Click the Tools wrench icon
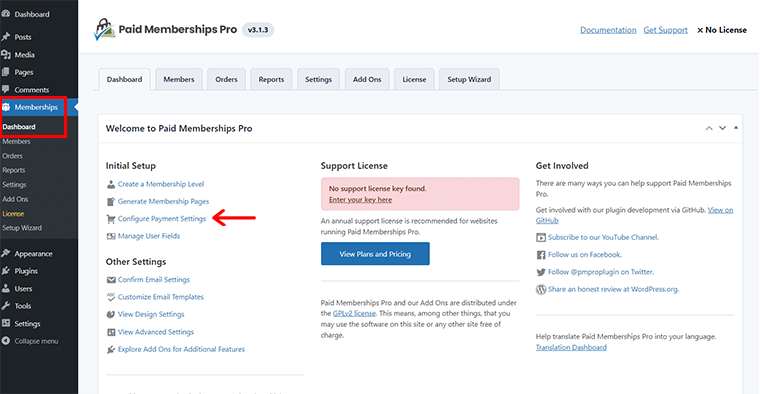The width and height of the screenshot is (760, 394). click(6, 306)
